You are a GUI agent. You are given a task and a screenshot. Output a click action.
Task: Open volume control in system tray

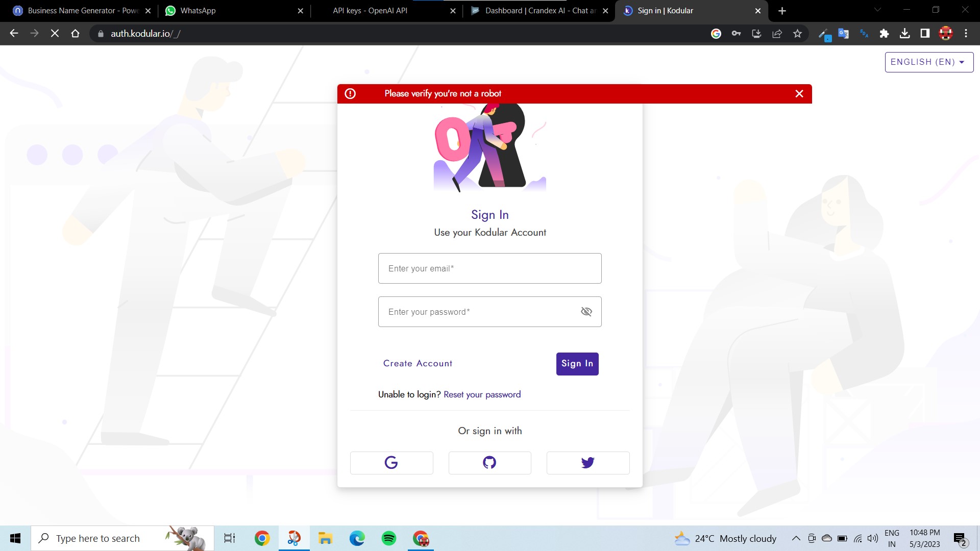point(873,538)
